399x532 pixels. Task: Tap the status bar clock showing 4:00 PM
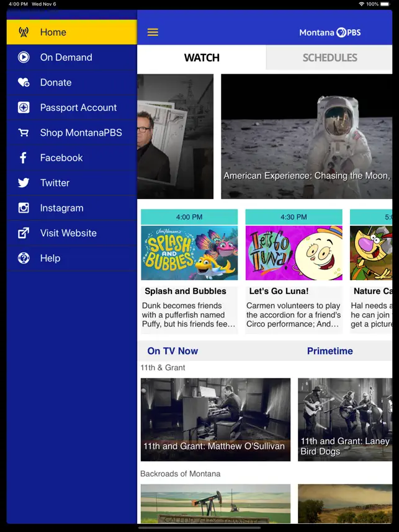18,4
